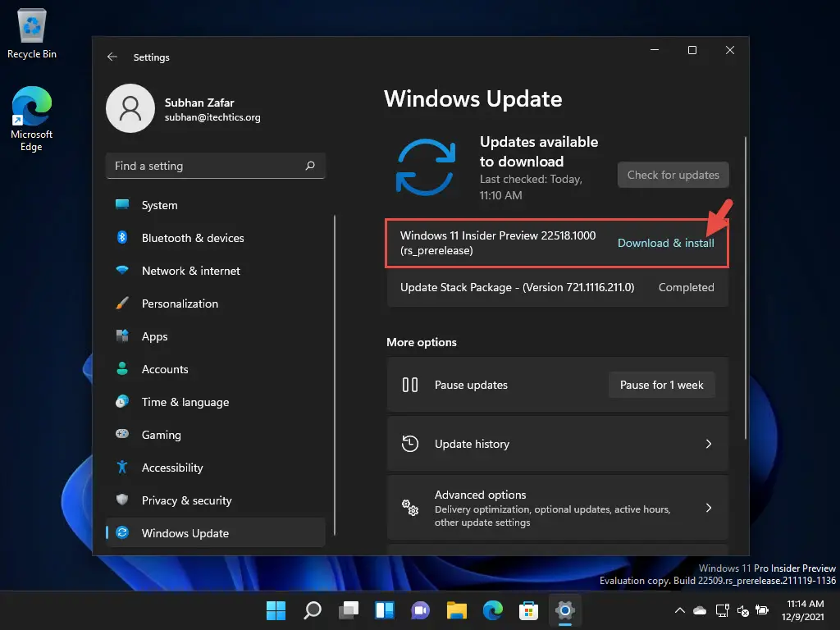
Task: Click the Find a setting search box
Action: (216, 166)
